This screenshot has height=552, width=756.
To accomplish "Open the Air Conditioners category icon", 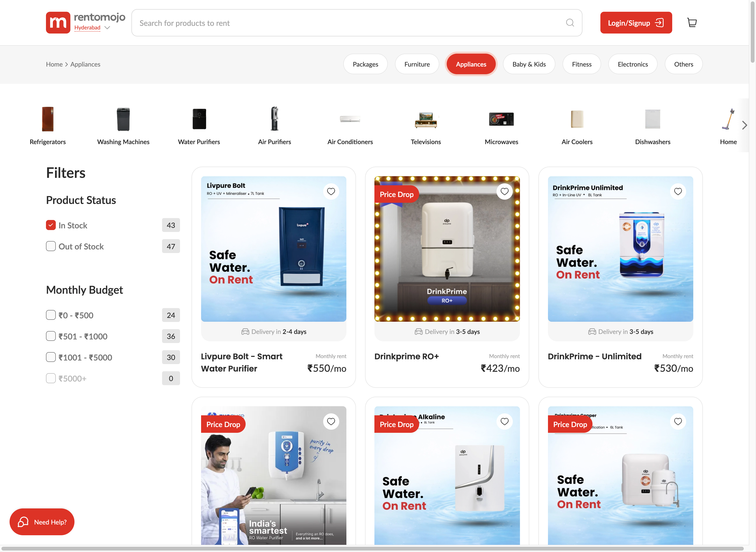I will point(350,119).
